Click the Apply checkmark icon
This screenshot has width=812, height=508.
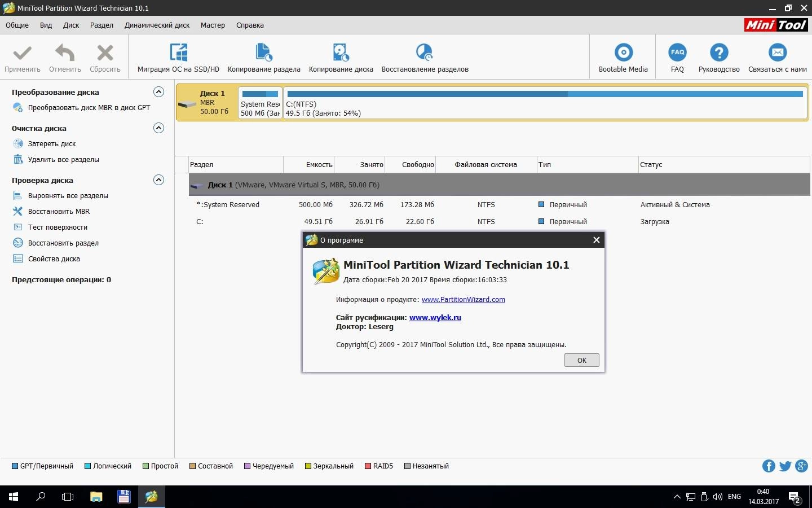click(x=23, y=53)
